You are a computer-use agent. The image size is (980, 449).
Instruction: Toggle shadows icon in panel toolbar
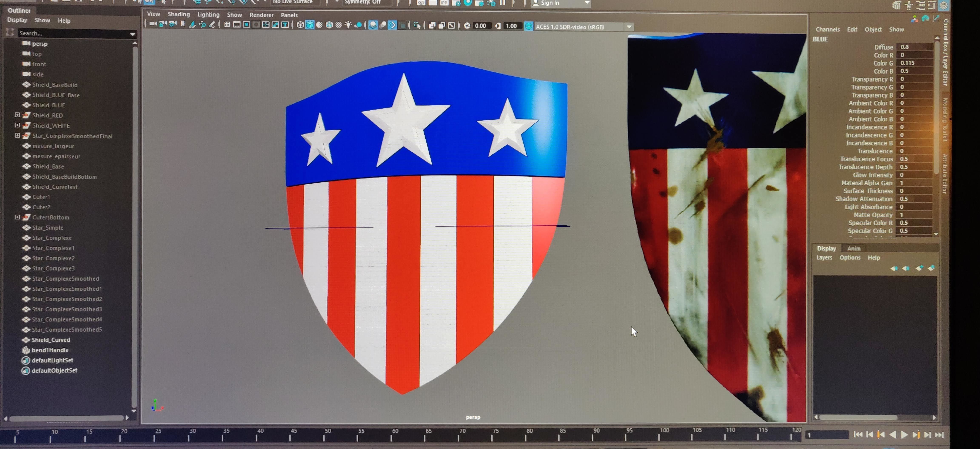click(358, 25)
